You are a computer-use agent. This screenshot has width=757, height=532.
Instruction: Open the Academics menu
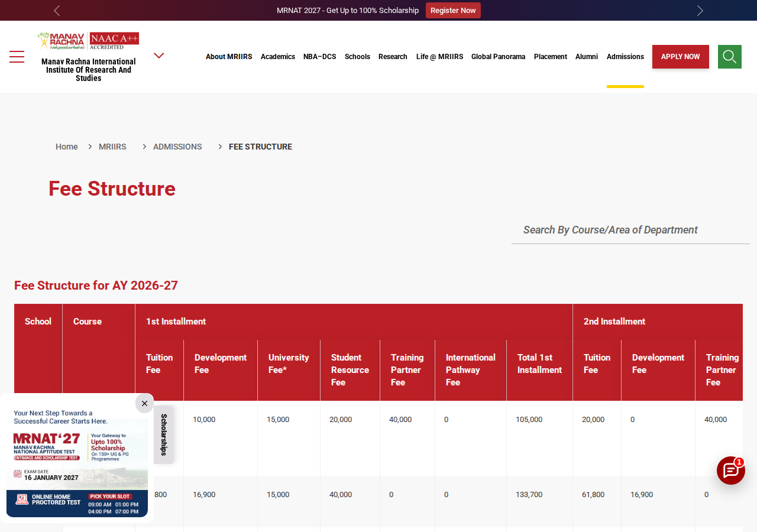(x=278, y=57)
